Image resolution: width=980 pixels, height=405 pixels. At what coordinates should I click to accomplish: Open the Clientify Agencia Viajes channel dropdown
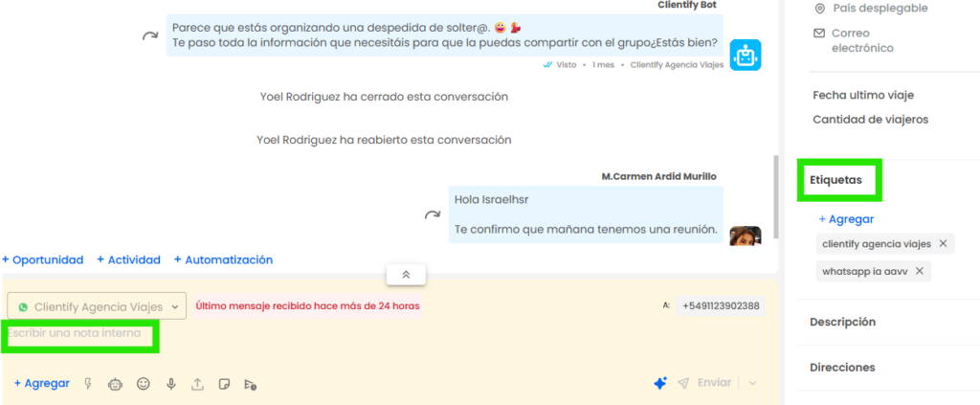pos(97,306)
